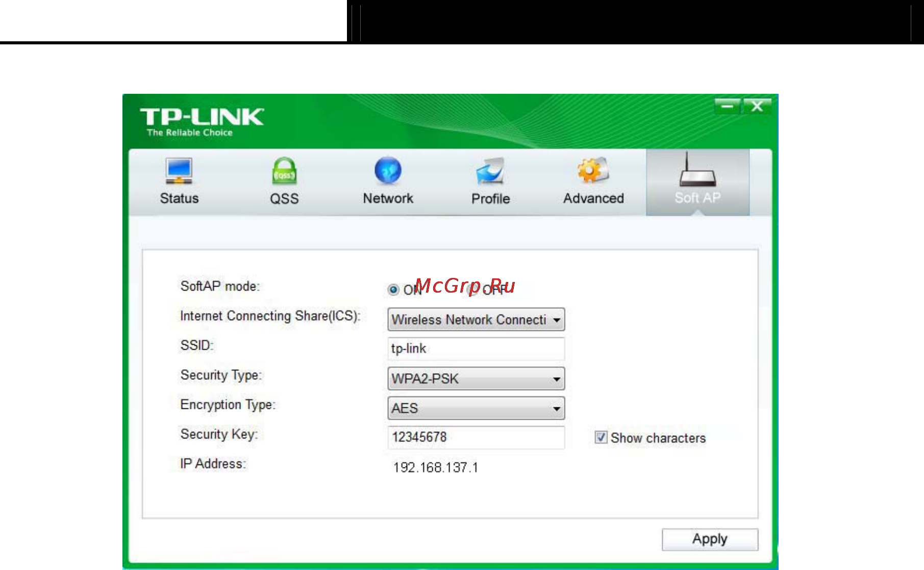The width and height of the screenshot is (924, 570).
Task: Click the 'IP Address:' label
Action: 213,464
